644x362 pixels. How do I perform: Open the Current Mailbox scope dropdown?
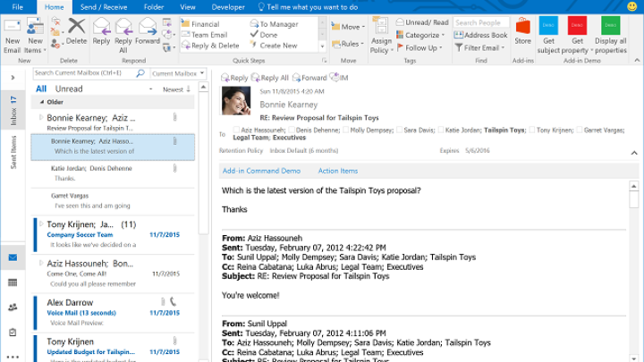(178, 73)
